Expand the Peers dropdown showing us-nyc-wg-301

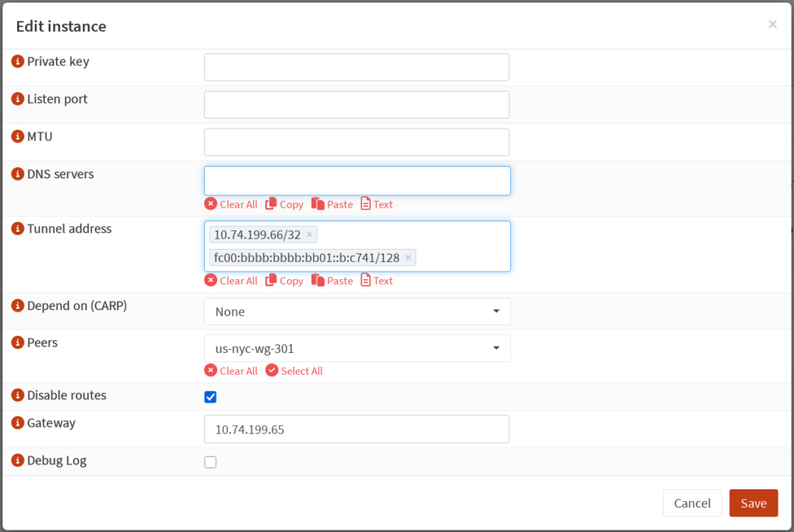(357, 348)
